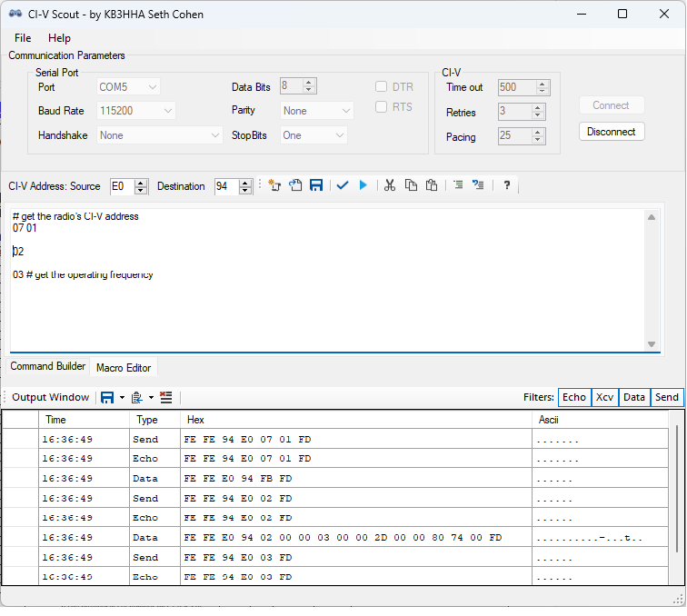Image resolution: width=687 pixels, height=616 pixels.
Task: Click the macro line '07 01'
Action: pyautogui.click(x=25, y=228)
